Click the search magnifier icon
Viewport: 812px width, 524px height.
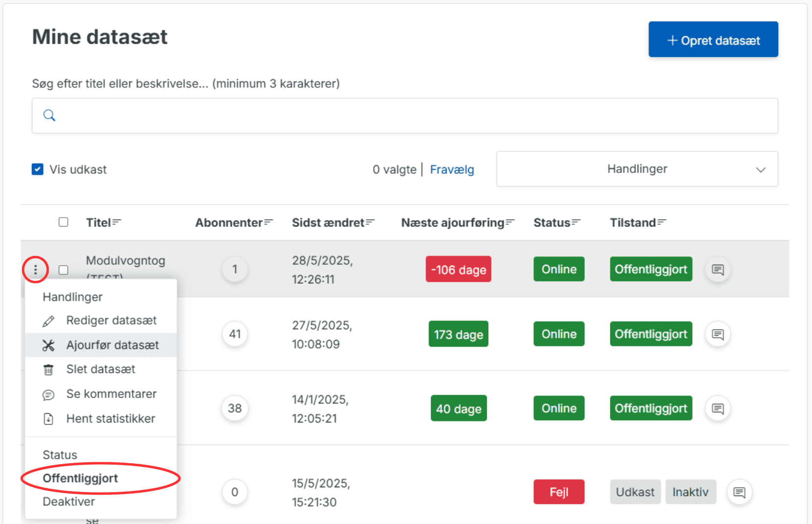(50, 116)
